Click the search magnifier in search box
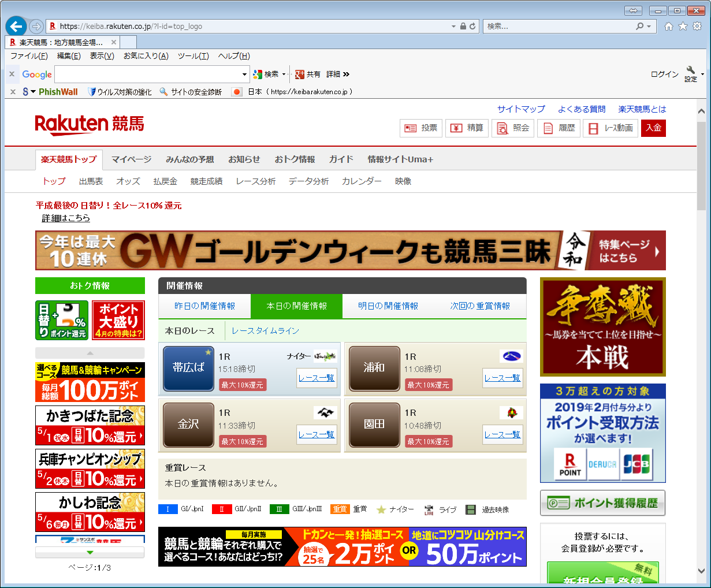 point(639,27)
